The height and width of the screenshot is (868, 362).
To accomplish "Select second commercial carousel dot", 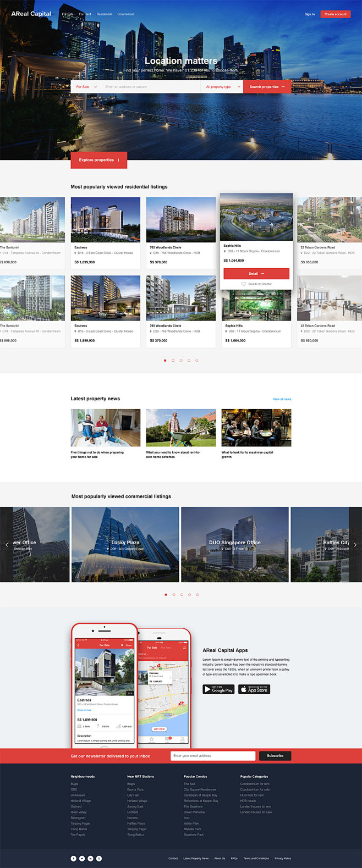I will [174, 594].
